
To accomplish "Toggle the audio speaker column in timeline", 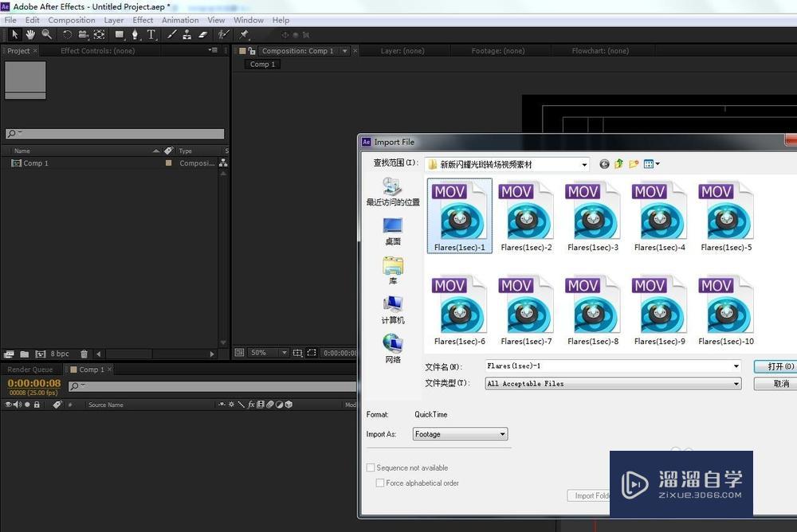I will [18, 405].
